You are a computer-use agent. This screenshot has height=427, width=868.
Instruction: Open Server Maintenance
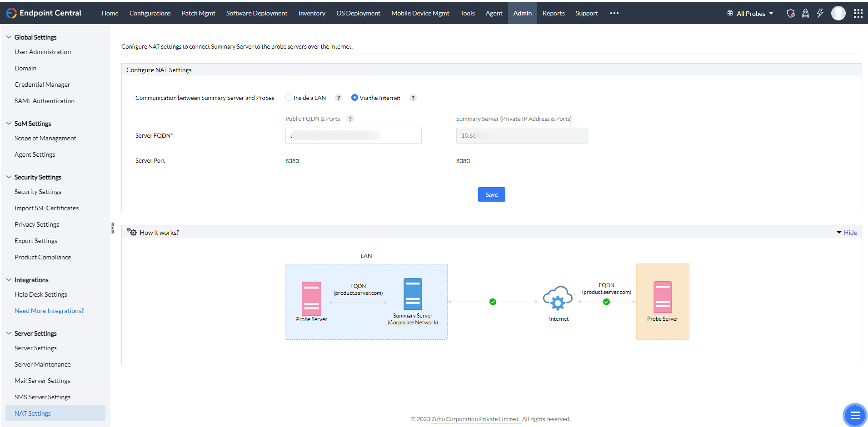tap(43, 364)
